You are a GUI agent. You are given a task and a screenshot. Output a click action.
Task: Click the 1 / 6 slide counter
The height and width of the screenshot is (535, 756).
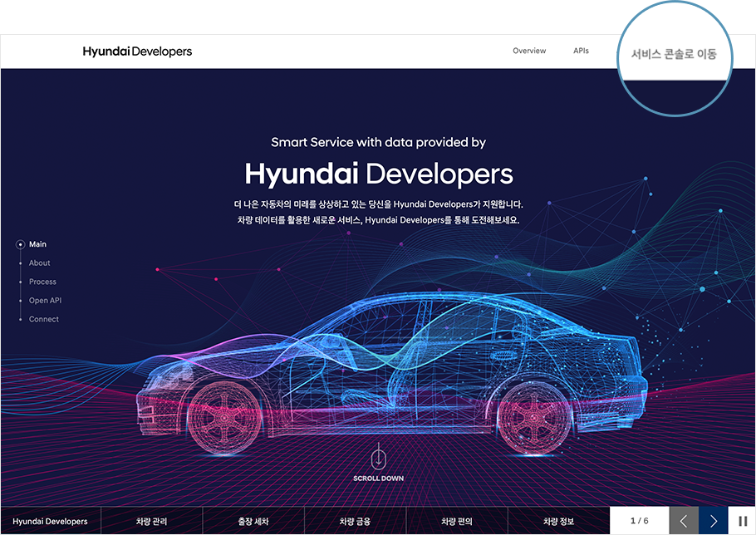point(639,521)
